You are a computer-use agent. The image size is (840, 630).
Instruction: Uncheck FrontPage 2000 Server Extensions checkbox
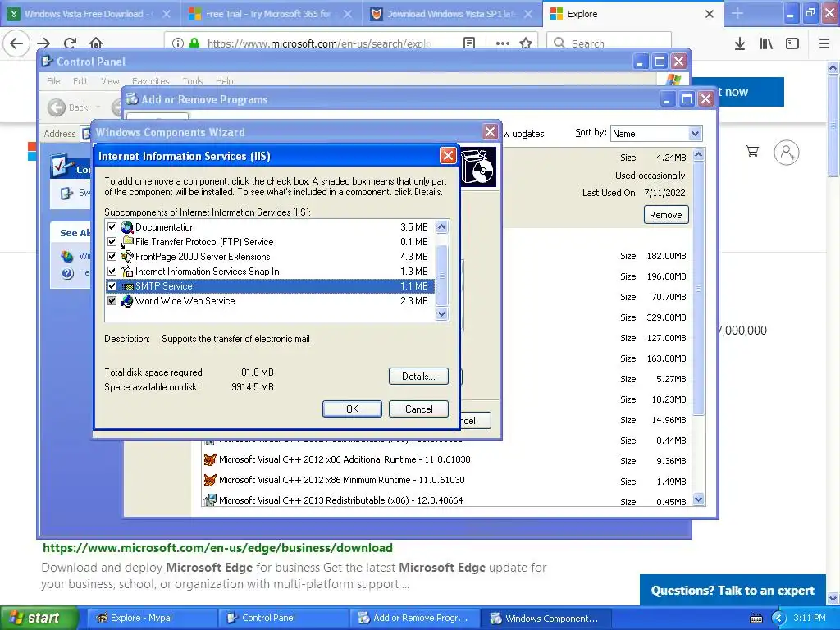[112, 257]
